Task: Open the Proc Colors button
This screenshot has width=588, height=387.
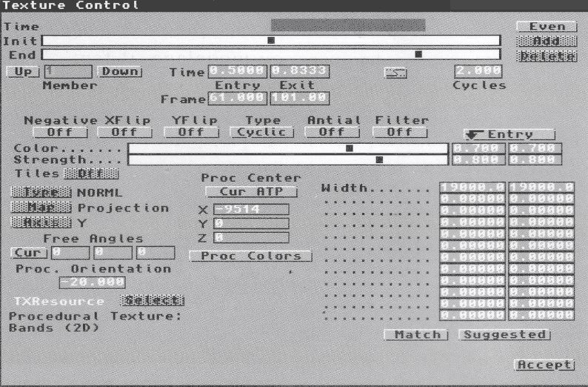Action: tap(250, 256)
